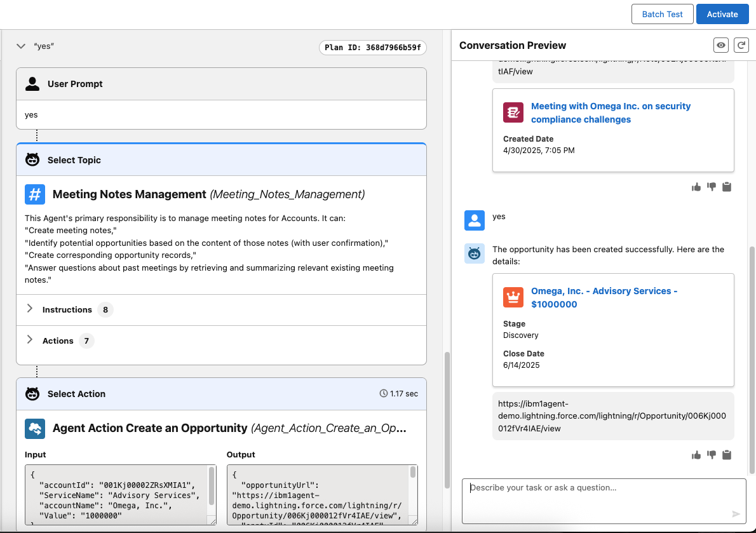The image size is (756, 533).
Task: Click the Activate button
Action: click(x=722, y=14)
